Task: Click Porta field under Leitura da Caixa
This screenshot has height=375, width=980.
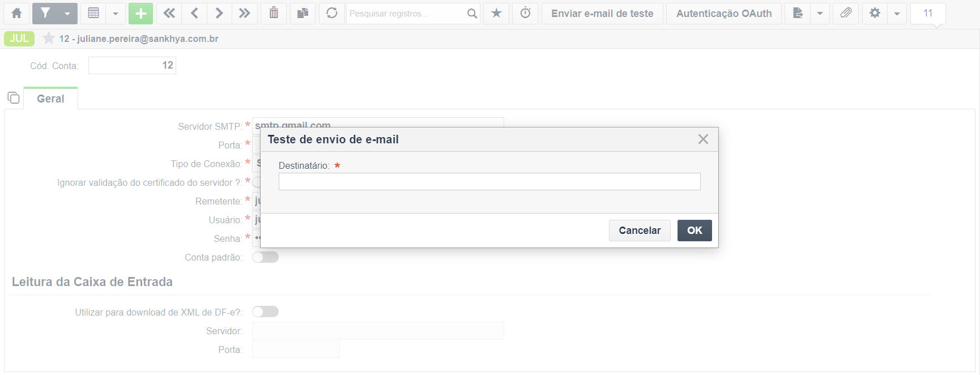Action: (296, 350)
